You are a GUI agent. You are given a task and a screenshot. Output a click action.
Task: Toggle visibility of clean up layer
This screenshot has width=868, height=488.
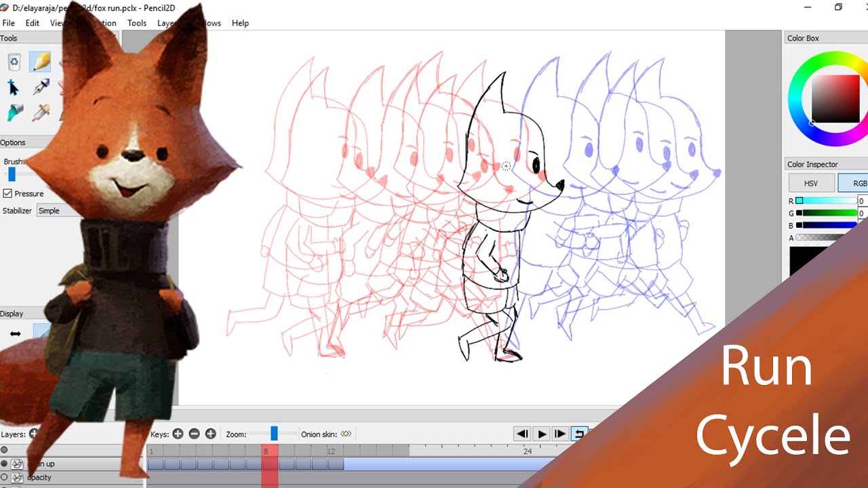point(4,464)
